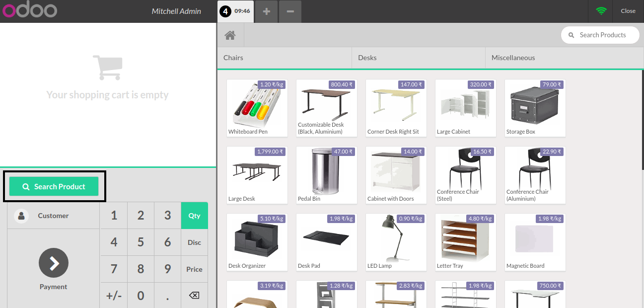This screenshot has height=308, width=644.
Task: Add Customizable Desk (Black, Aluminium) to cart
Action: click(327, 108)
